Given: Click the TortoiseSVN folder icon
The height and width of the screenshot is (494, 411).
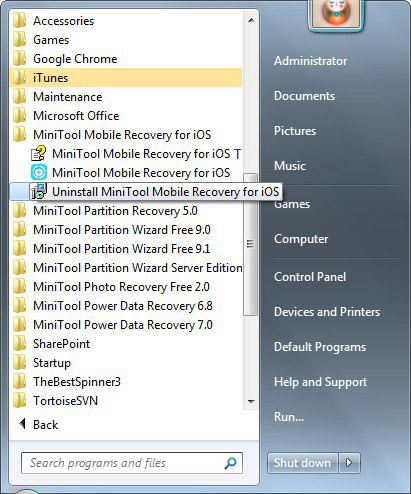Looking at the screenshot, I should pos(19,401).
